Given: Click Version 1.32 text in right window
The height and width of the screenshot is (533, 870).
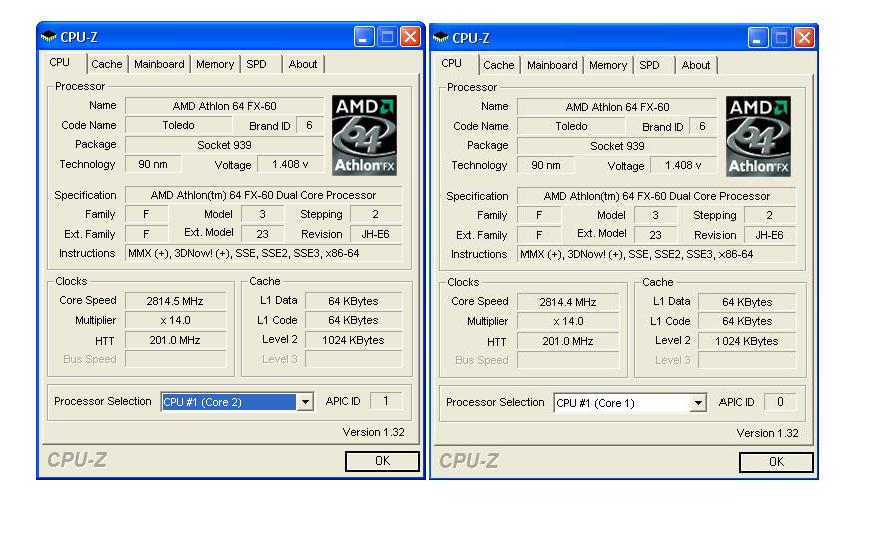Looking at the screenshot, I should click(x=767, y=433).
